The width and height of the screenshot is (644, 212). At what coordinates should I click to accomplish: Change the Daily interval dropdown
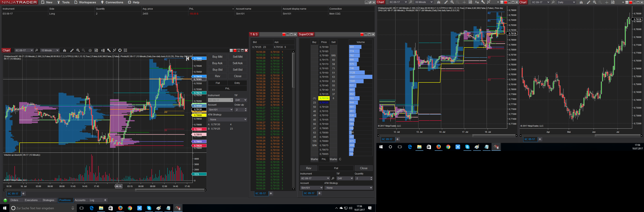[x=566, y=2]
